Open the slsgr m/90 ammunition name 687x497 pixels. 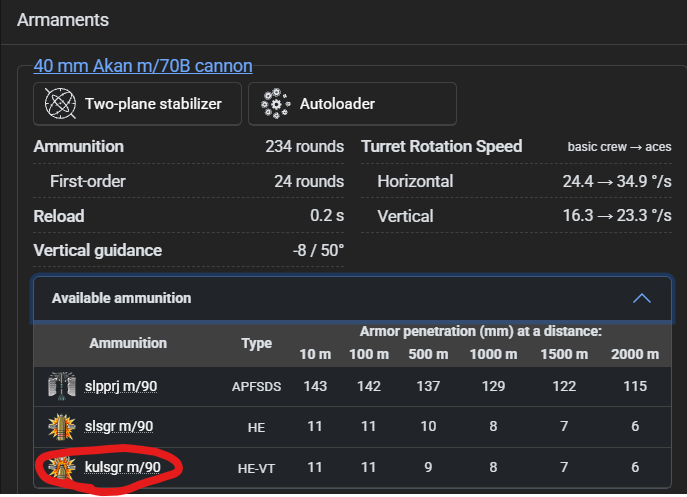point(119,426)
